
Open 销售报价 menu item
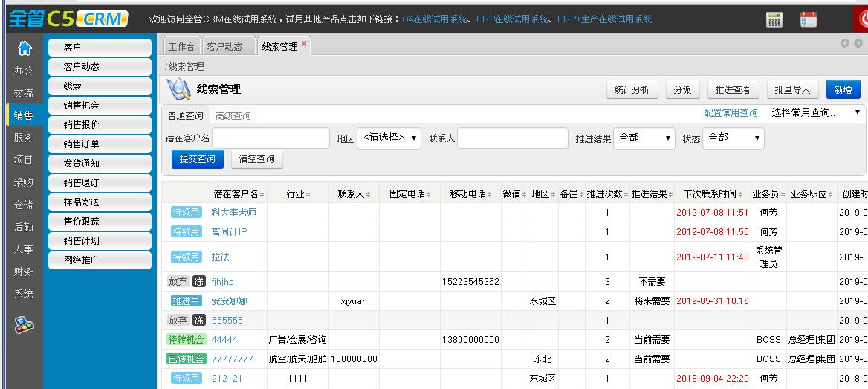pos(100,125)
